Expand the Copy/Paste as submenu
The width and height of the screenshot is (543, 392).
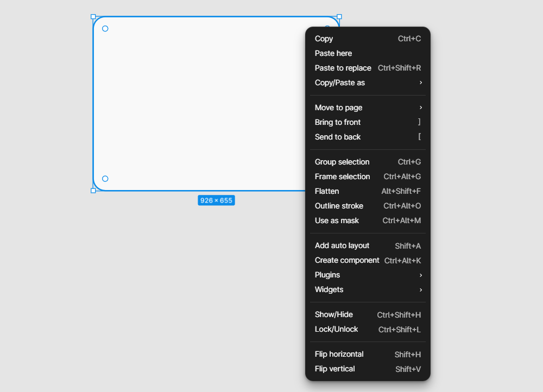(368, 83)
